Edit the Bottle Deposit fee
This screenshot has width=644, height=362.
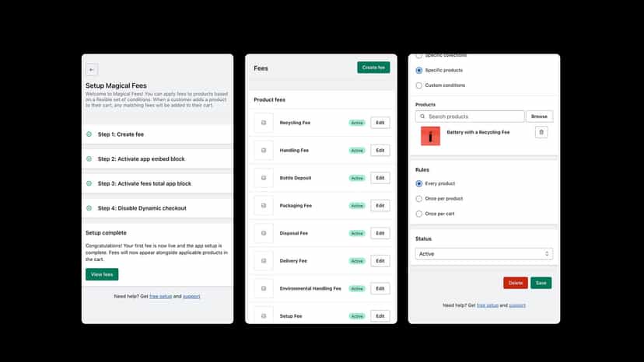[x=380, y=178]
